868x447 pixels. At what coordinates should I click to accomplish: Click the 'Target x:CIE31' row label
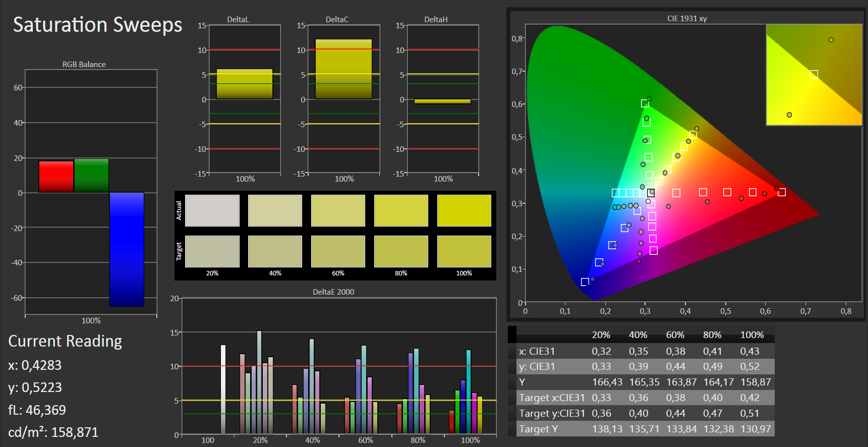coord(552,398)
